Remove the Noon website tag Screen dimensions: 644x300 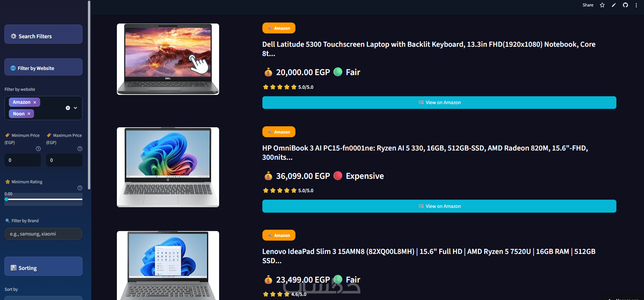click(29, 114)
